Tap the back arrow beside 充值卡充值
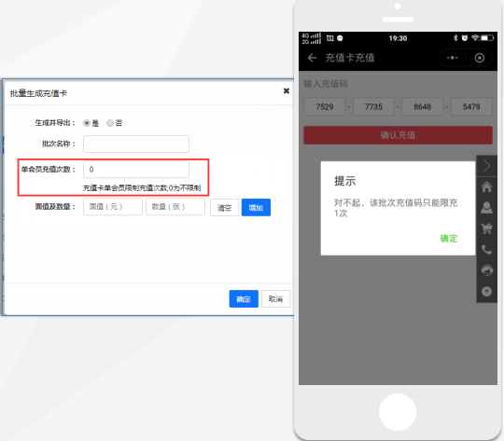This screenshot has width=504, height=441. [312, 58]
